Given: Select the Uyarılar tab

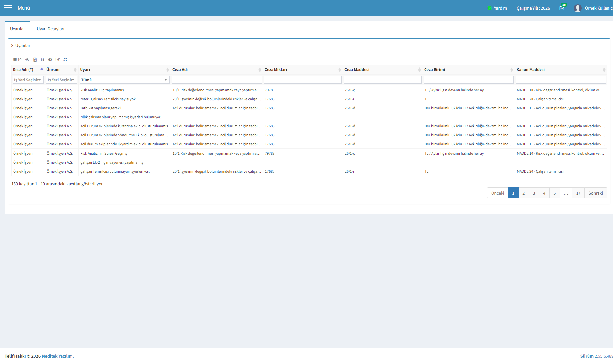Looking at the screenshot, I should (x=17, y=29).
